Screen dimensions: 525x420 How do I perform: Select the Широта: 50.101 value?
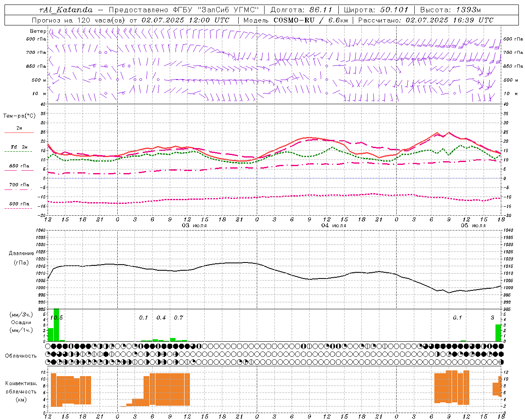[x=376, y=10]
